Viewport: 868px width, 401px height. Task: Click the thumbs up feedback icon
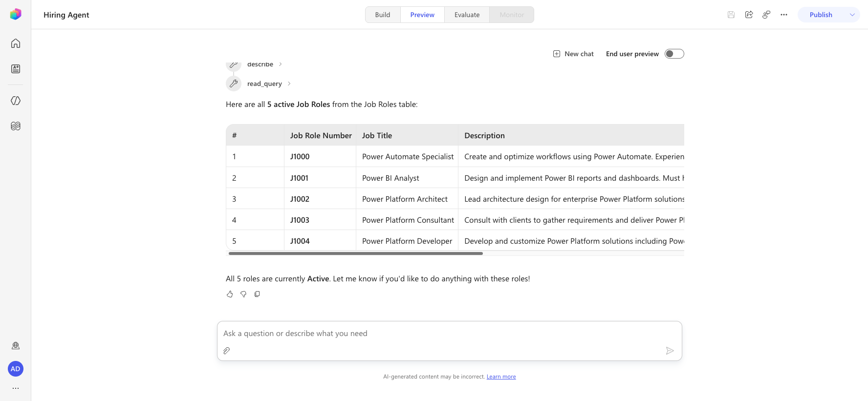coord(230,294)
